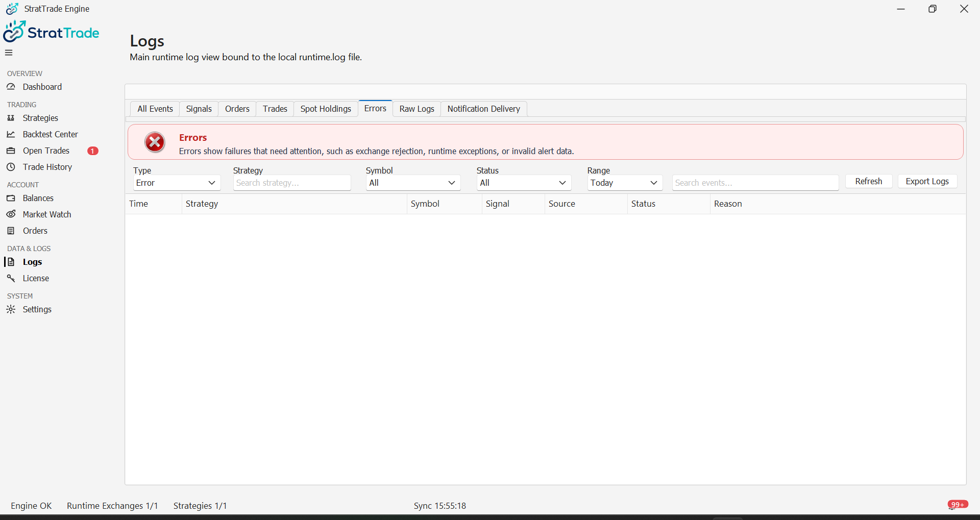The image size is (980, 520).
Task: Switch to the Trades tab
Action: pyautogui.click(x=275, y=109)
